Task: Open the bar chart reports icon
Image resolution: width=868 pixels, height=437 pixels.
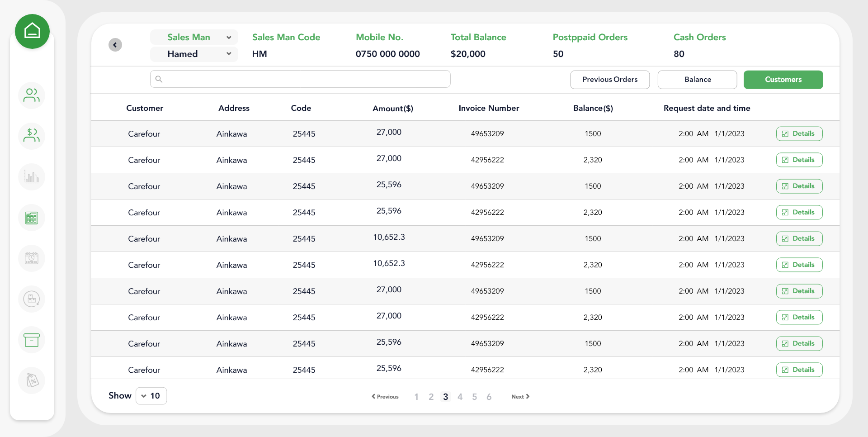Action: pyautogui.click(x=32, y=177)
